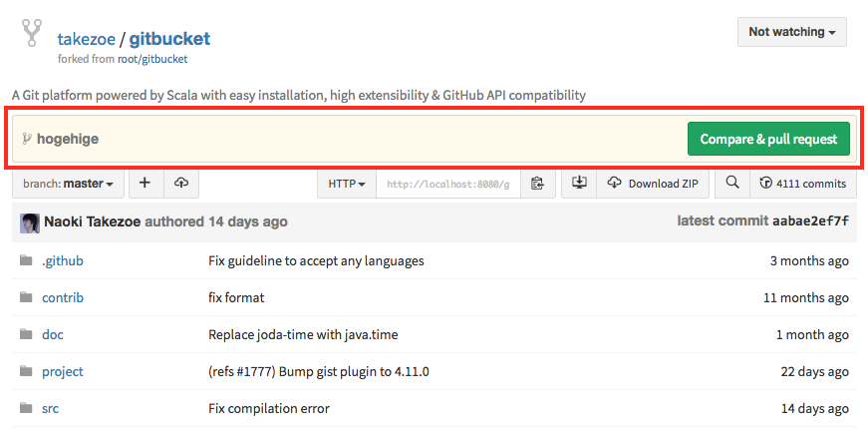Viewport: 868px width, 432px height.
Task: Open the 4111 commits history
Action: tap(803, 184)
